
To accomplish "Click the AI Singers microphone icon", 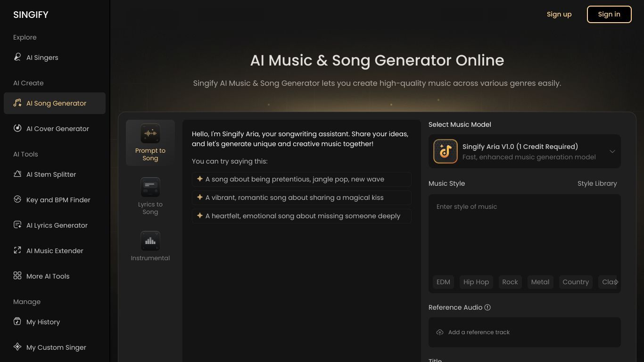I will 17,57.
